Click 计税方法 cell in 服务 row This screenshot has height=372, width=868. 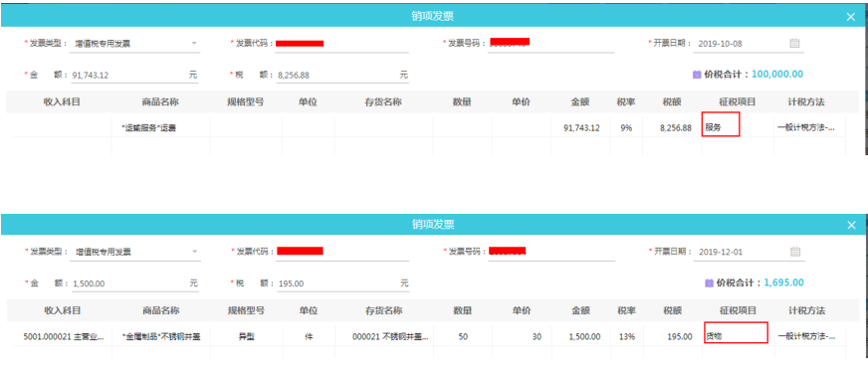(x=810, y=127)
